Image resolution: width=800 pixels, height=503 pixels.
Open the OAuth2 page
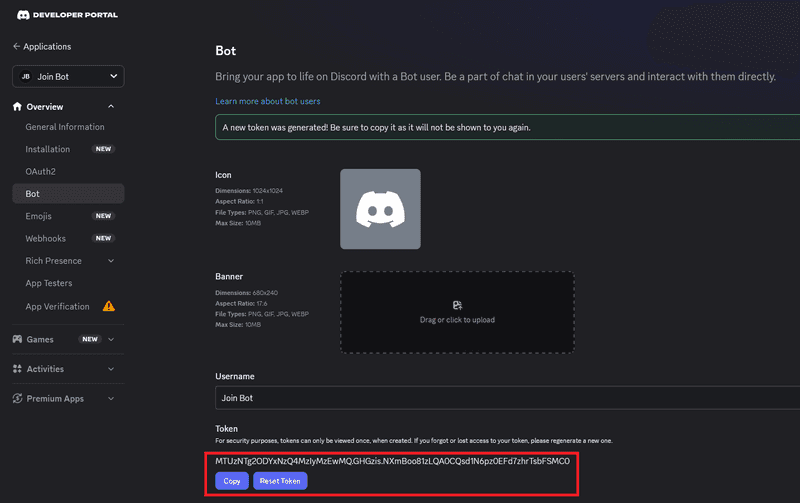(x=40, y=171)
